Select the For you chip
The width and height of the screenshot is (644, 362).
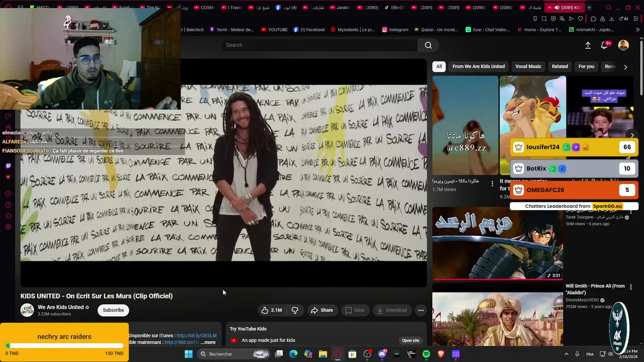pyautogui.click(x=586, y=66)
